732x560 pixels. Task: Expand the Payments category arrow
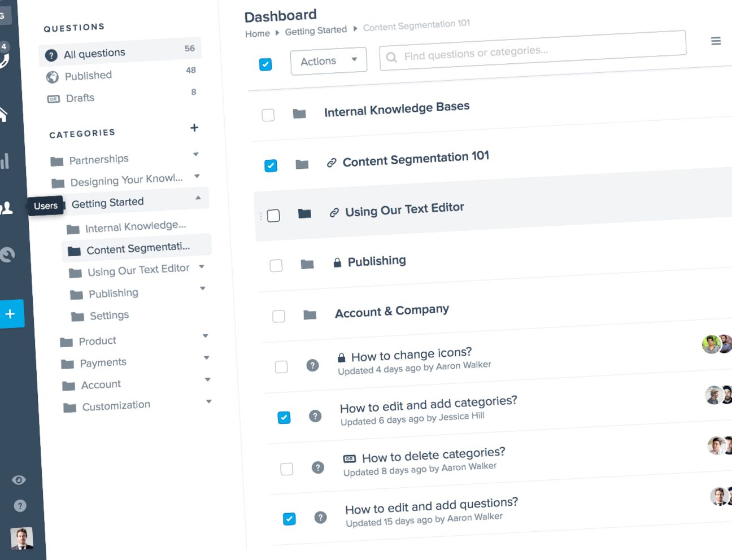tap(207, 357)
